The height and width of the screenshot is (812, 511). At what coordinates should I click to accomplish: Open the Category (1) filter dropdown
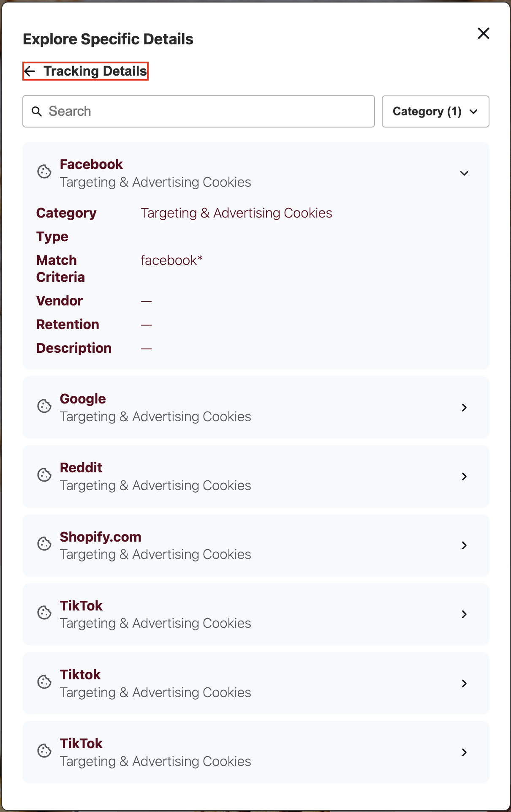click(x=435, y=111)
